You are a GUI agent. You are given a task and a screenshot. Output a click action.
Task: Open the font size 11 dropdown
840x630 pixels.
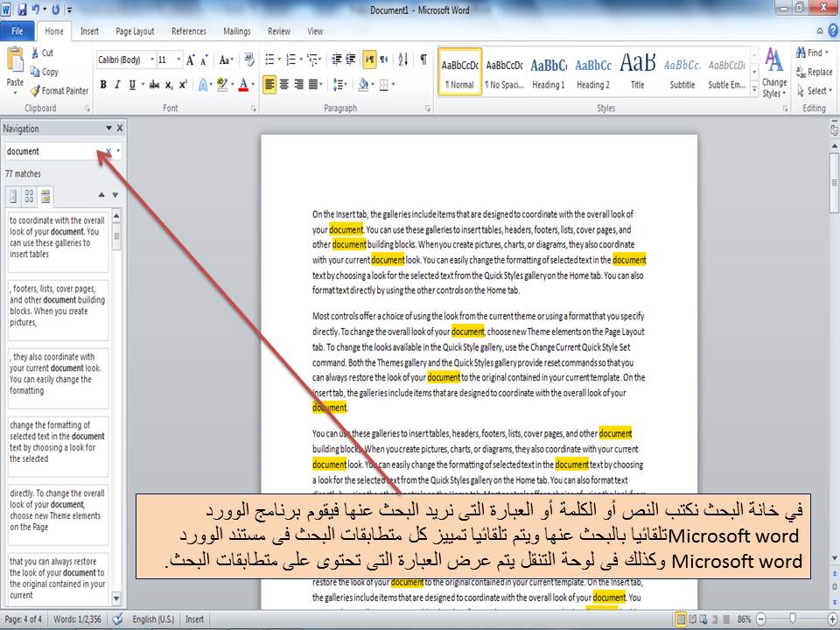[178, 59]
